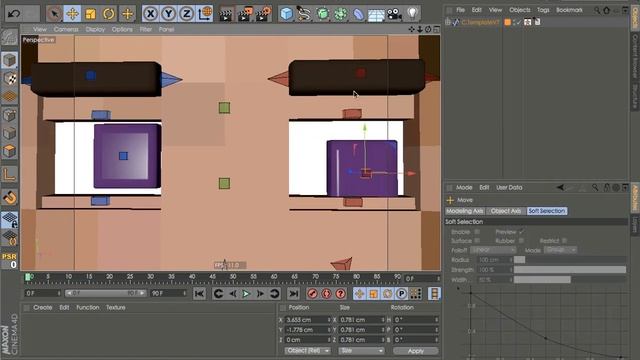Screen dimensions: 640x360
Task: Go to end of animation
Action: (293, 294)
